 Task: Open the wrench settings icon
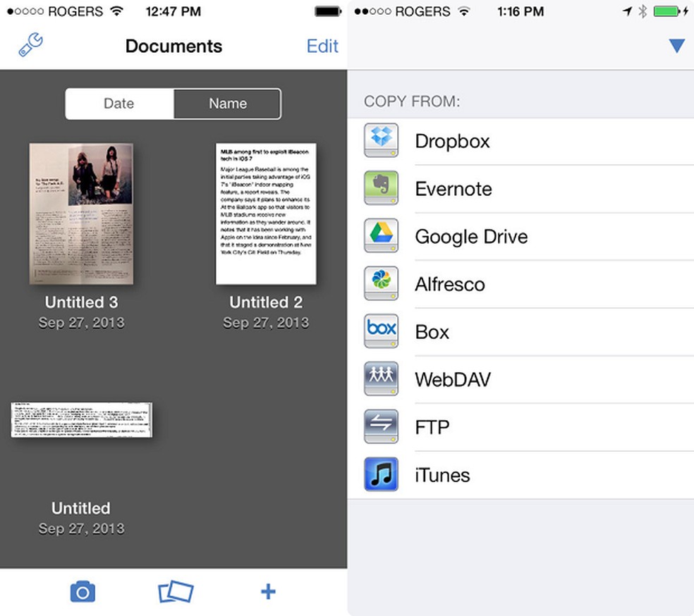tap(30, 44)
